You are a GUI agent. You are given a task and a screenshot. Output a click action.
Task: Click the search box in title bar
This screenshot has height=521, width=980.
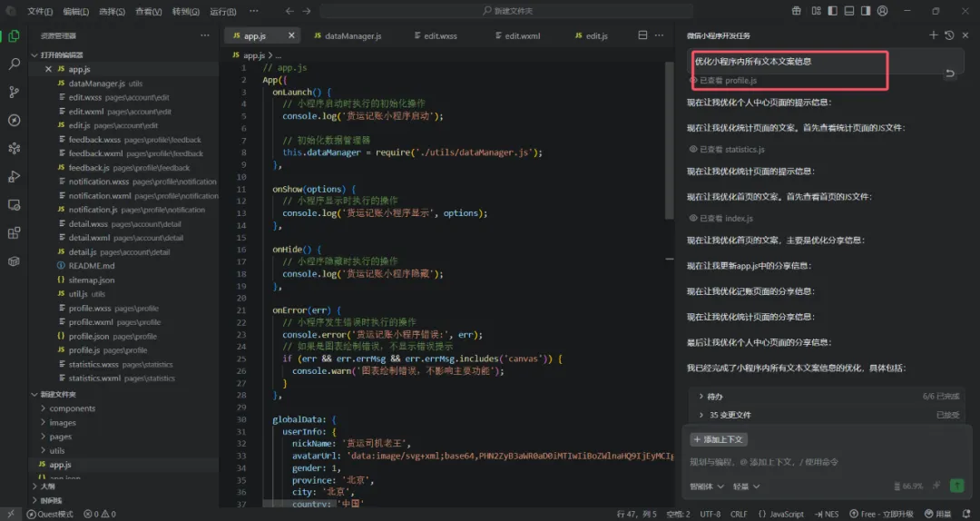pyautogui.click(x=506, y=11)
